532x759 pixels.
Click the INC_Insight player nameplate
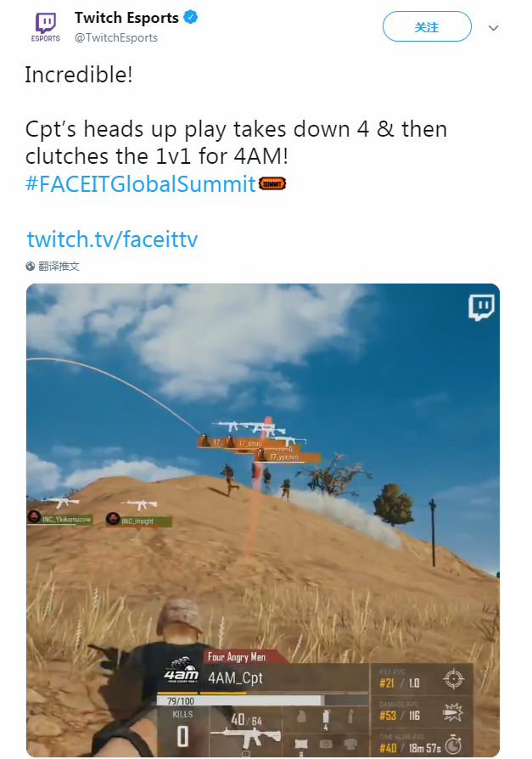click(139, 520)
